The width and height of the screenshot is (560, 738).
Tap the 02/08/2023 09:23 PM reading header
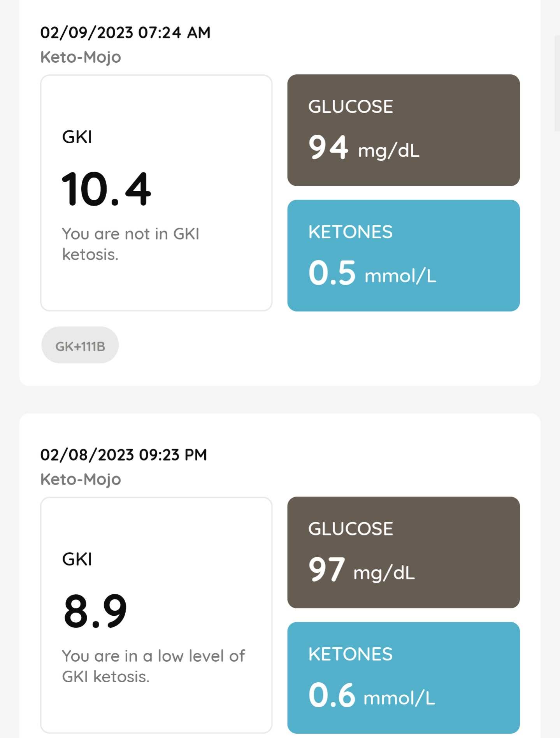pos(124,455)
